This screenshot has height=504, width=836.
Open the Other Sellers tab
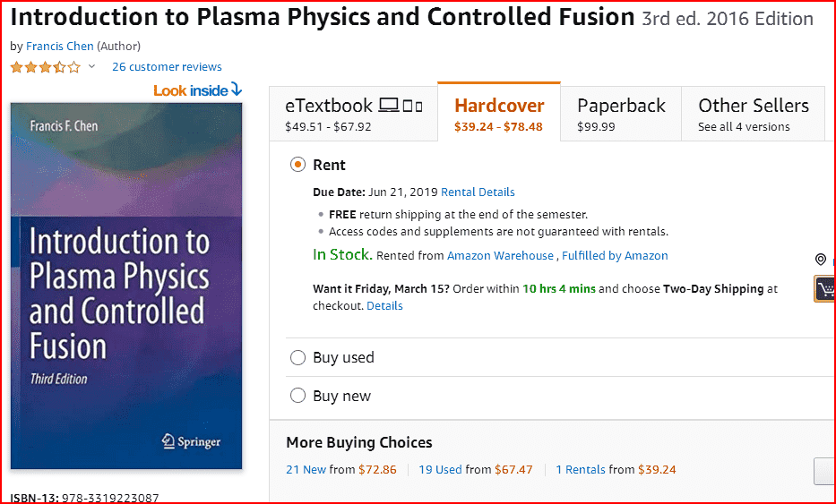click(753, 115)
